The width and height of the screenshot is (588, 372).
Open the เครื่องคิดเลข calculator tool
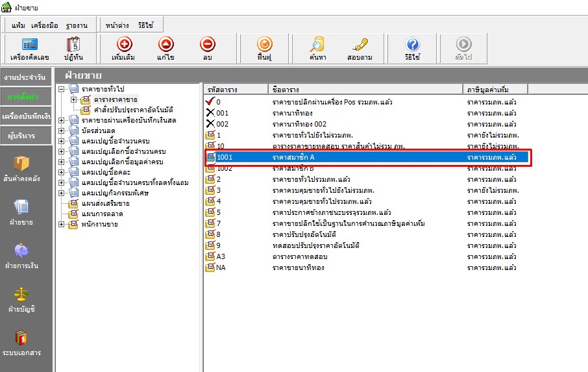(x=29, y=49)
